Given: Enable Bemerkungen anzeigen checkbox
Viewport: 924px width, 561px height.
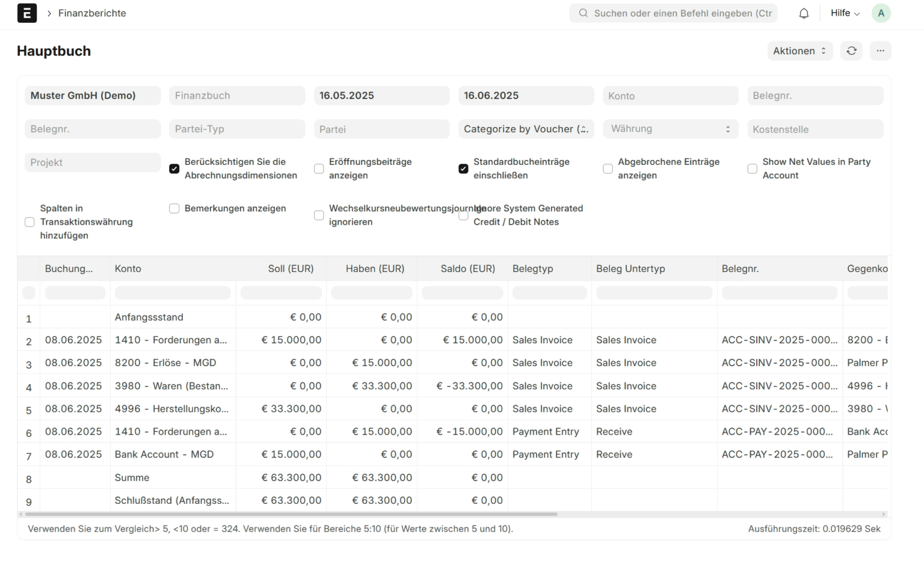Looking at the screenshot, I should click(x=174, y=209).
